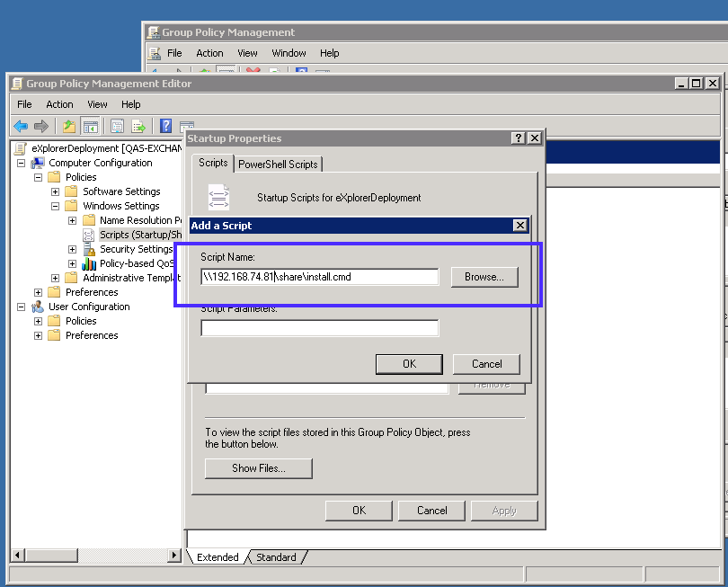This screenshot has height=587, width=728.
Task: Click in the Script Parameters input field
Action: tap(319, 328)
